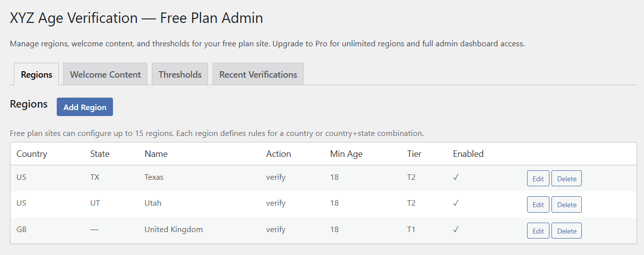This screenshot has width=644, height=255.
Task: Click the Utah enabled checkmark
Action: (x=455, y=203)
